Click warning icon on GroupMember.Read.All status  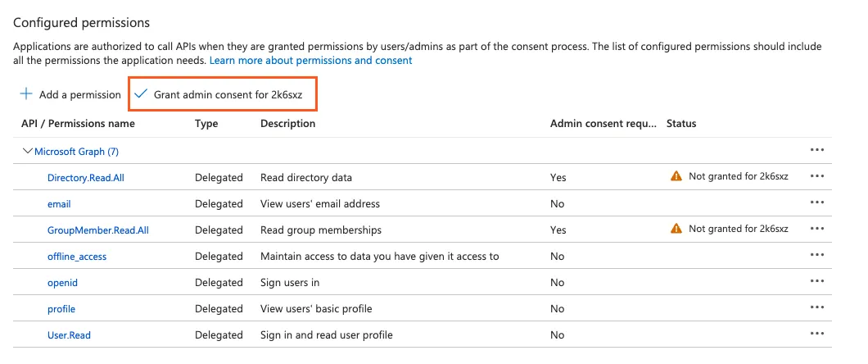point(676,229)
